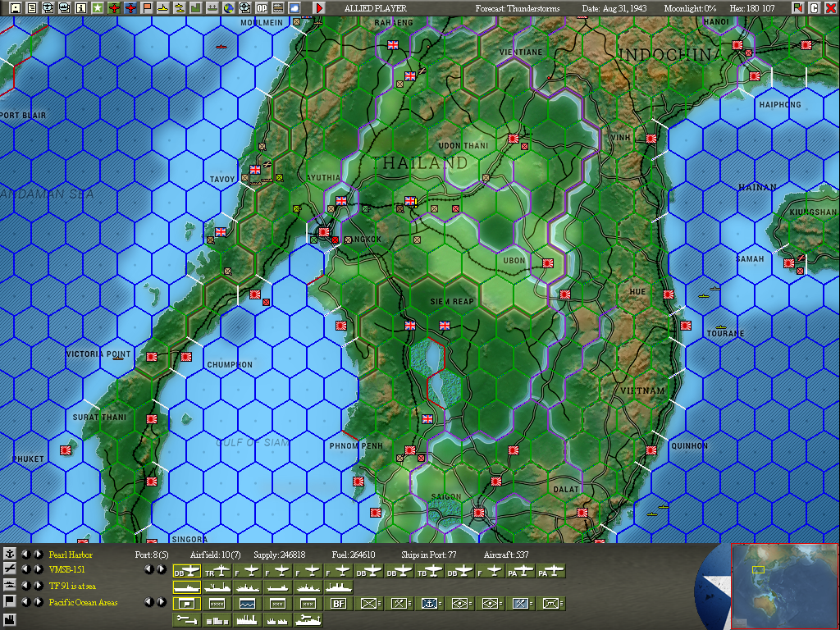This screenshot has height=630, width=840.
Task: Click the wrench with arrow industry button
Action: pyautogui.click(x=187, y=620)
